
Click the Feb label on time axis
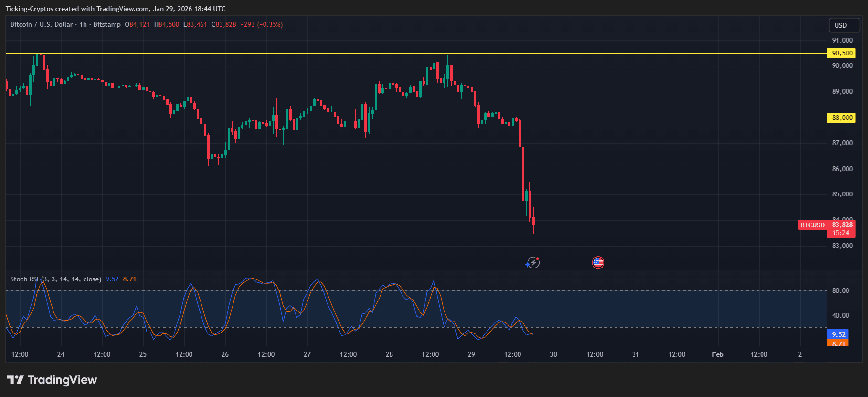(718, 354)
